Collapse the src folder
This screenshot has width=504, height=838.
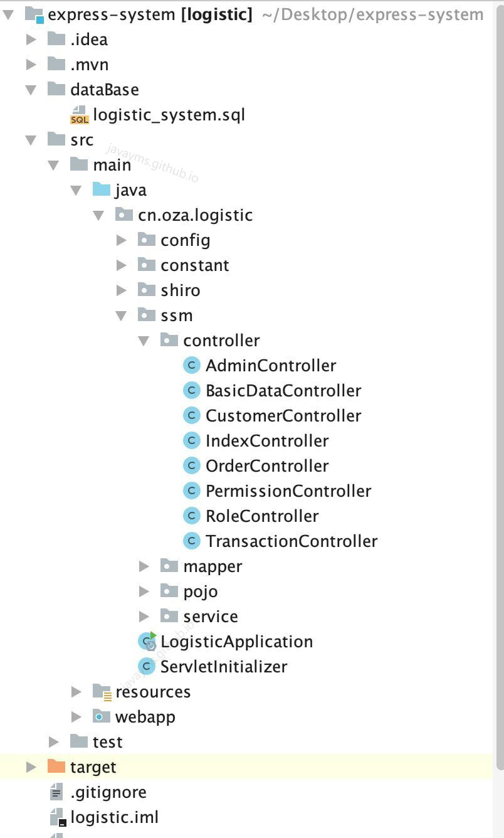coord(31,139)
